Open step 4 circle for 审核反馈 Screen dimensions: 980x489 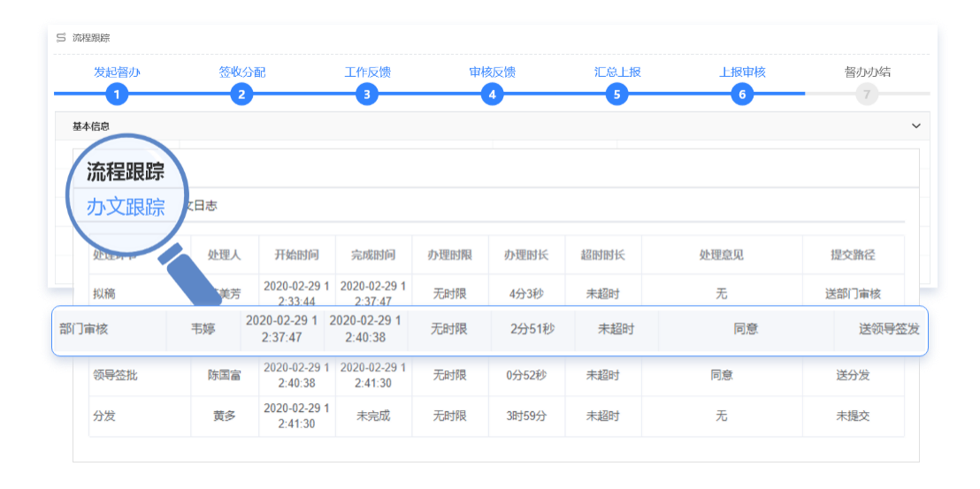492,94
